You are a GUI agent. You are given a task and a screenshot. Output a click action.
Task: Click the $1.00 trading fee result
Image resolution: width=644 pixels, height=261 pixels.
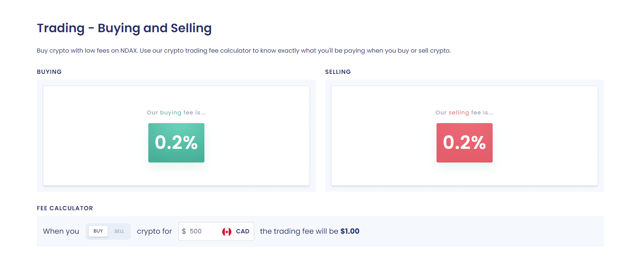click(x=350, y=231)
